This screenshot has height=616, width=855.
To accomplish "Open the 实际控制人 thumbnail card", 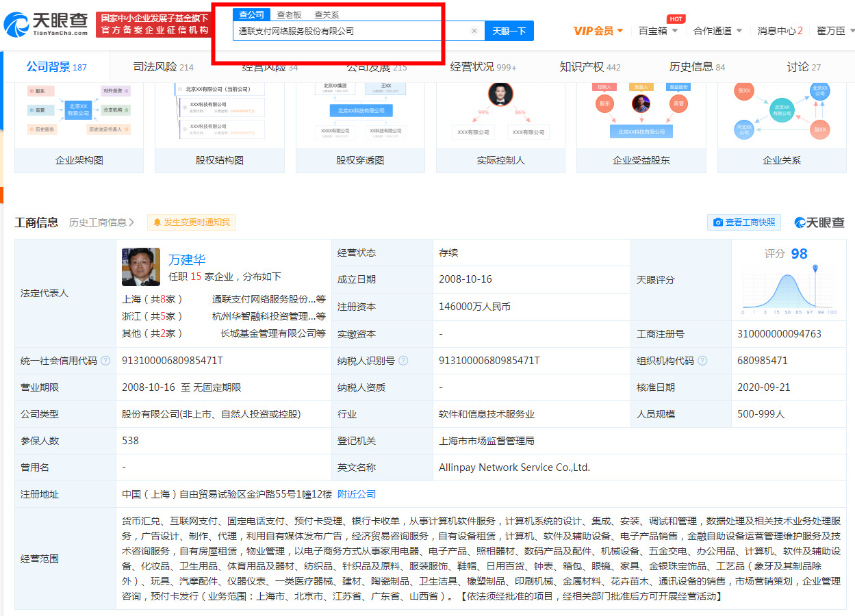I will coord(500,127).
